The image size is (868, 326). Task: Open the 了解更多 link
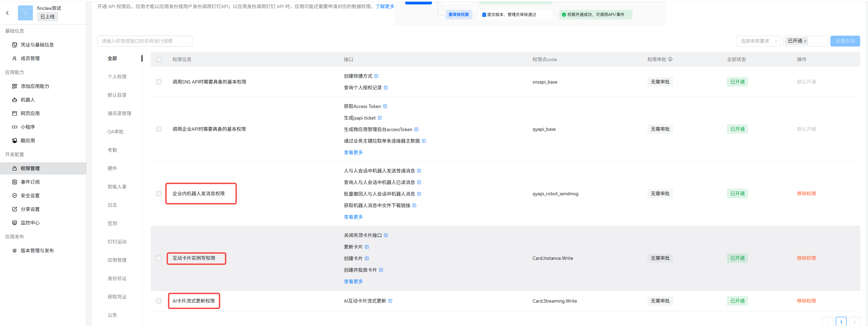[x=385, y=6]
